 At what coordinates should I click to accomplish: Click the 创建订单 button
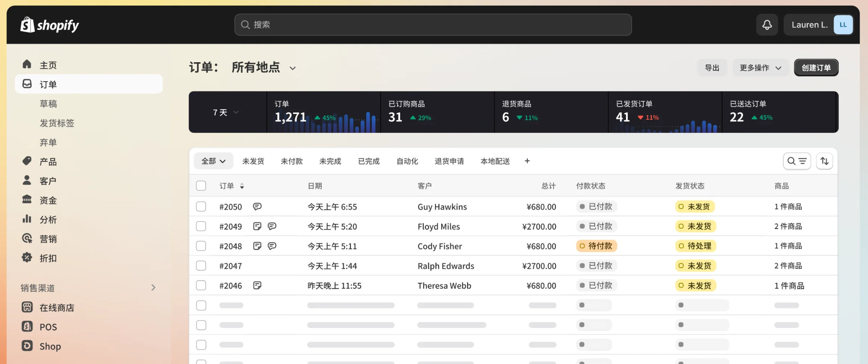[816, 68]
